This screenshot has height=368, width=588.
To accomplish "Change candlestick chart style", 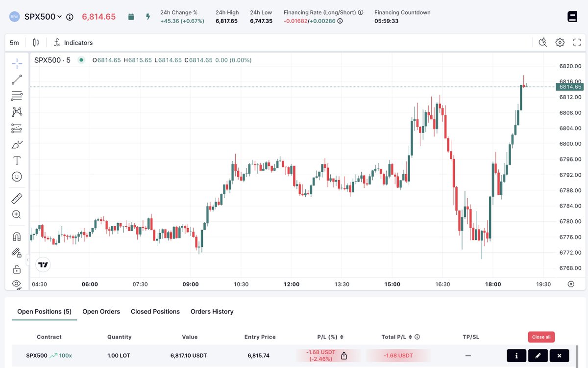I will [x=36, y=43].
